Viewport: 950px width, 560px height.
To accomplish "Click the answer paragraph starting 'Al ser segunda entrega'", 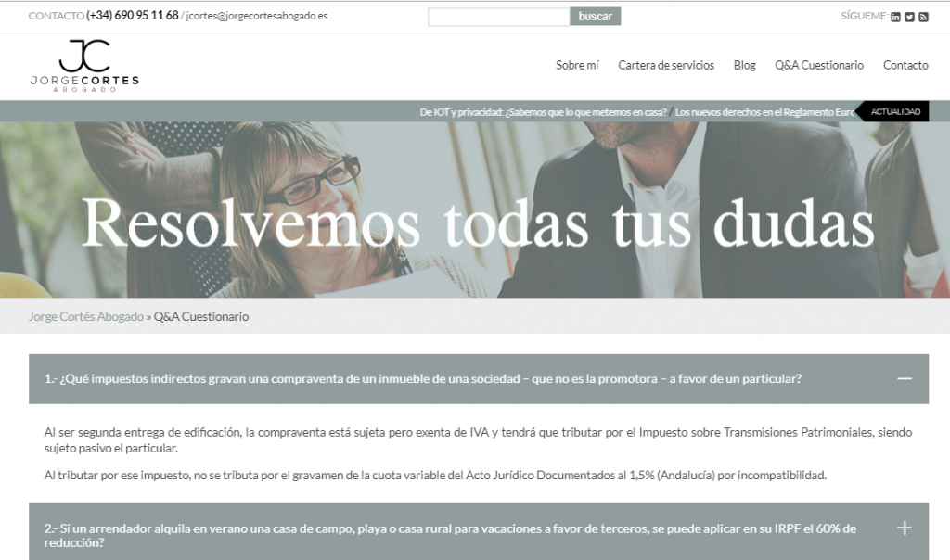I will click(x=478, y=440).
